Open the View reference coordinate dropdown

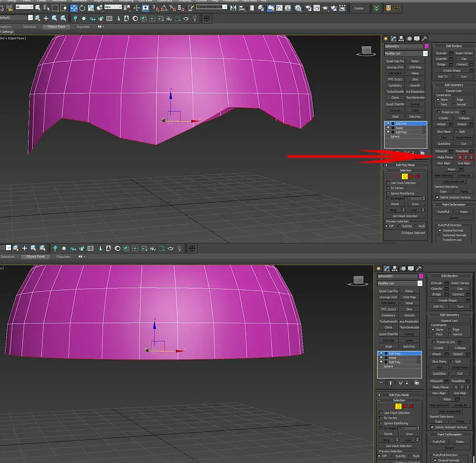tap(113, 7)
